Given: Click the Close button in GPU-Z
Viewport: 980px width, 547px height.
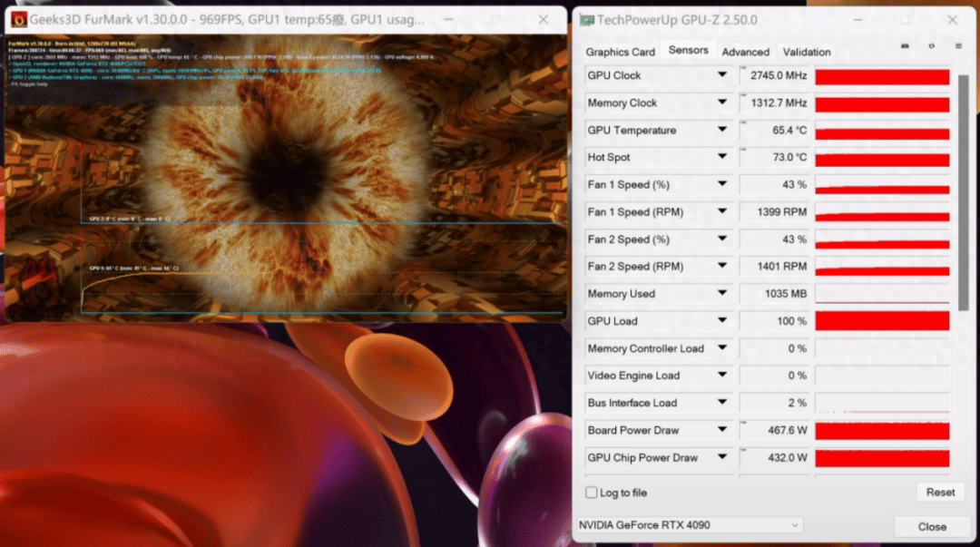Looking at the screenshot, I should (932, 527).
